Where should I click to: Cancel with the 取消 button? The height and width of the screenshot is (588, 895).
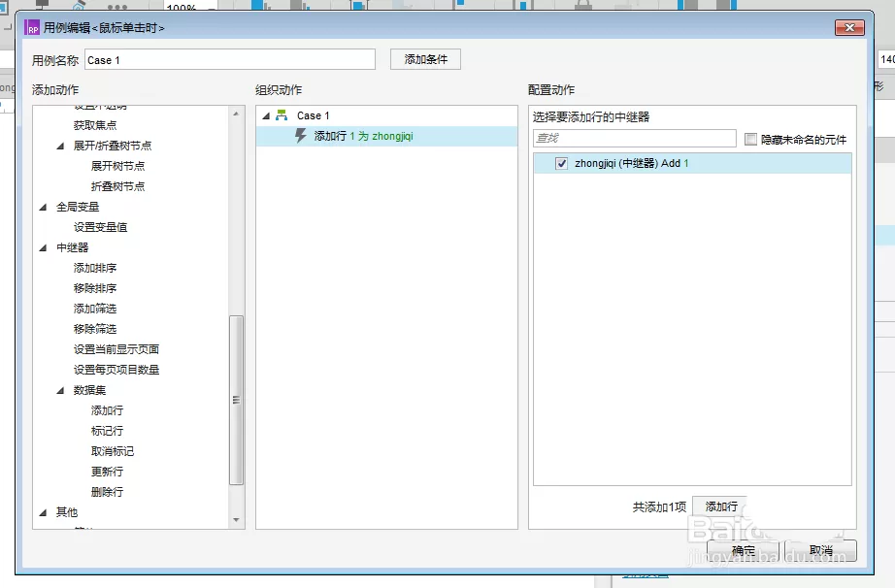click(x=820, y=550)
